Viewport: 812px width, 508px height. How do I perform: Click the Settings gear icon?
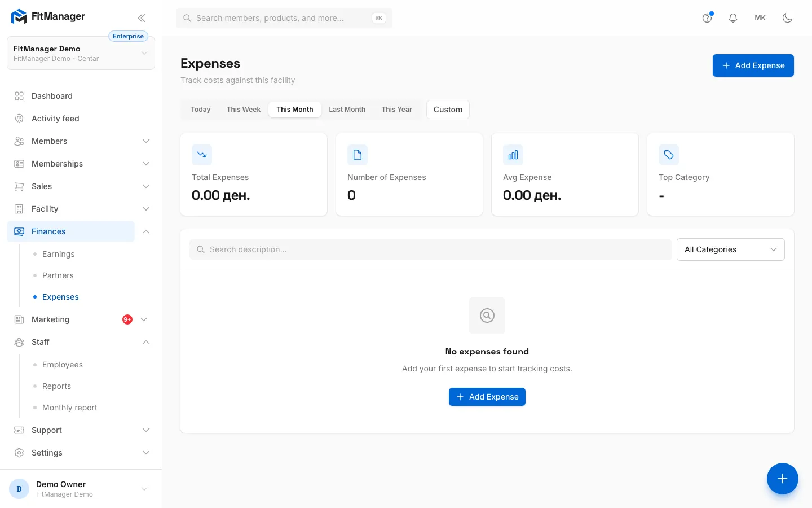coord(19,453)
